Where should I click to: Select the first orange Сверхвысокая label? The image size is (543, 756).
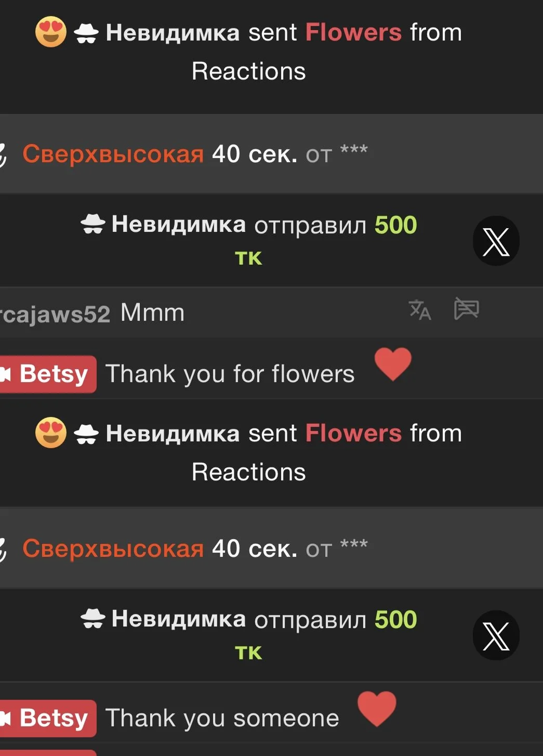[x=113, y=154]
